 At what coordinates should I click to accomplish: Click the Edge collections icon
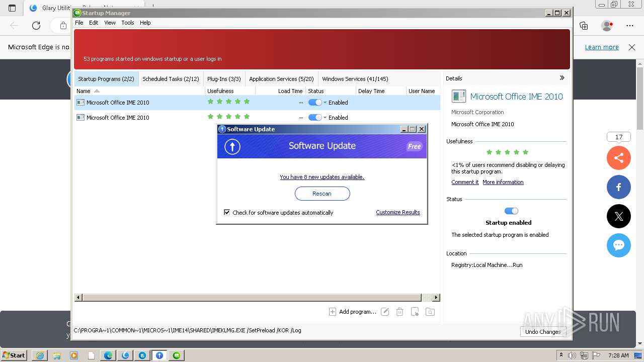click(x=584, y=26)
